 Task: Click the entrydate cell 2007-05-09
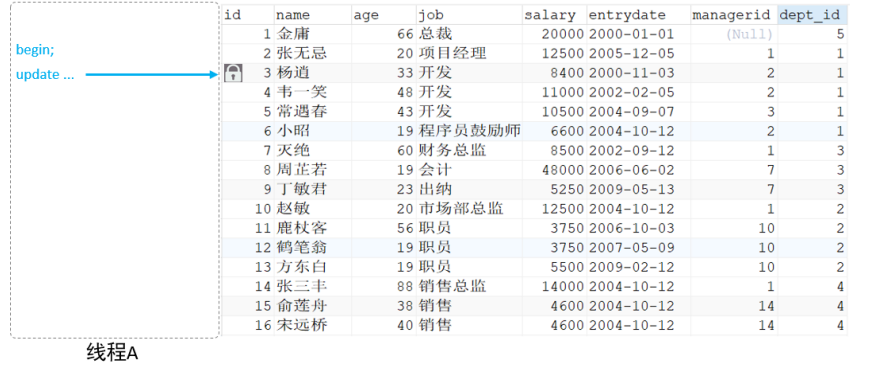pos(639,248)
